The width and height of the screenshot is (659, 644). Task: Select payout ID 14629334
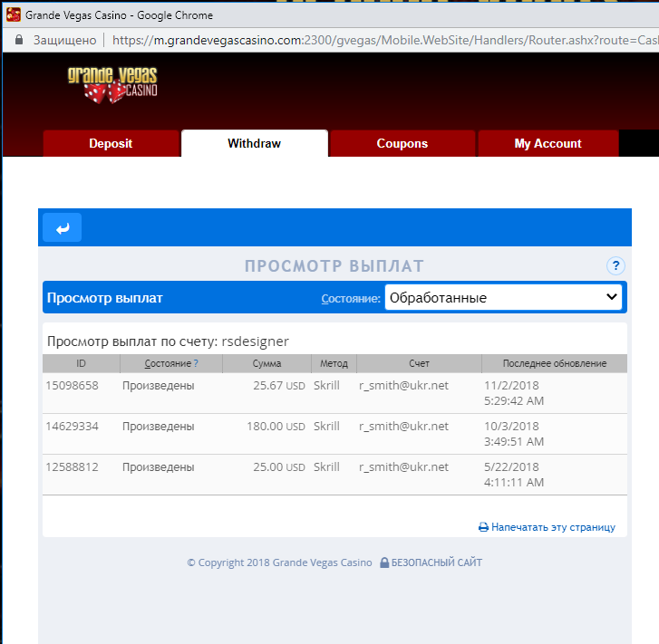72,427
